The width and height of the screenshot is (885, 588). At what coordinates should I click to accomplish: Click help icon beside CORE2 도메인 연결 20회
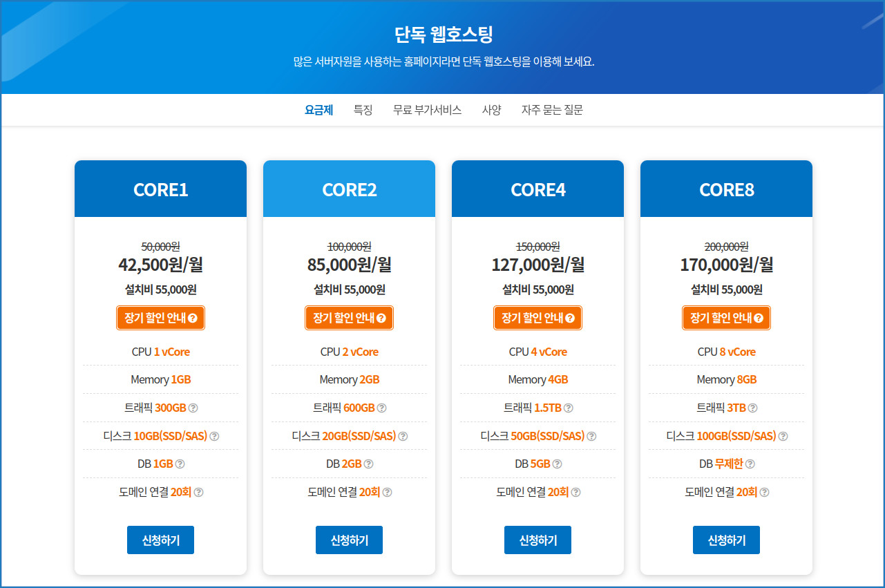[388, 492]
